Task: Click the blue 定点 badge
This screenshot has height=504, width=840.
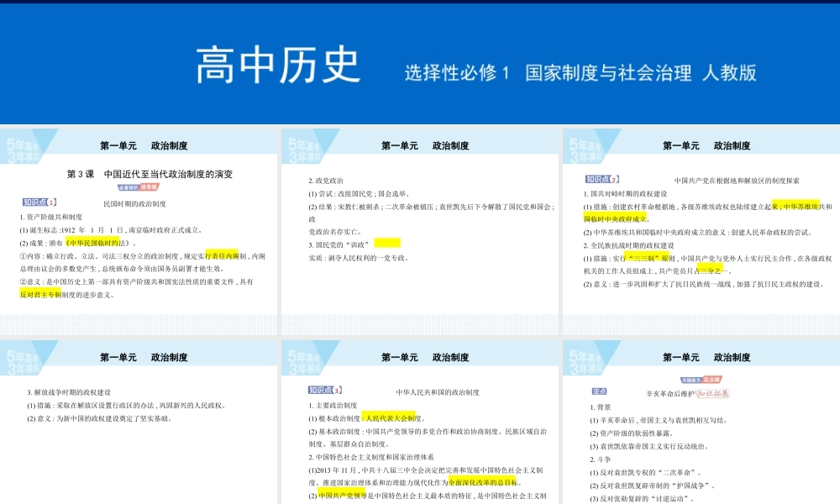Action: click(600, 391)
